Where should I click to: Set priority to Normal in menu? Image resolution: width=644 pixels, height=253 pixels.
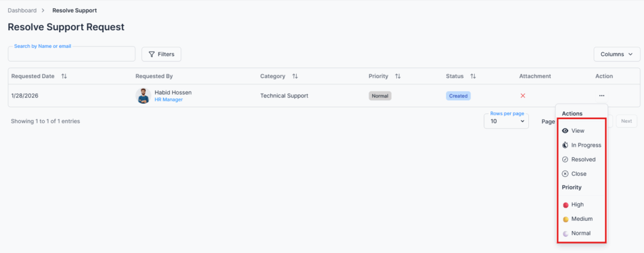580,233
